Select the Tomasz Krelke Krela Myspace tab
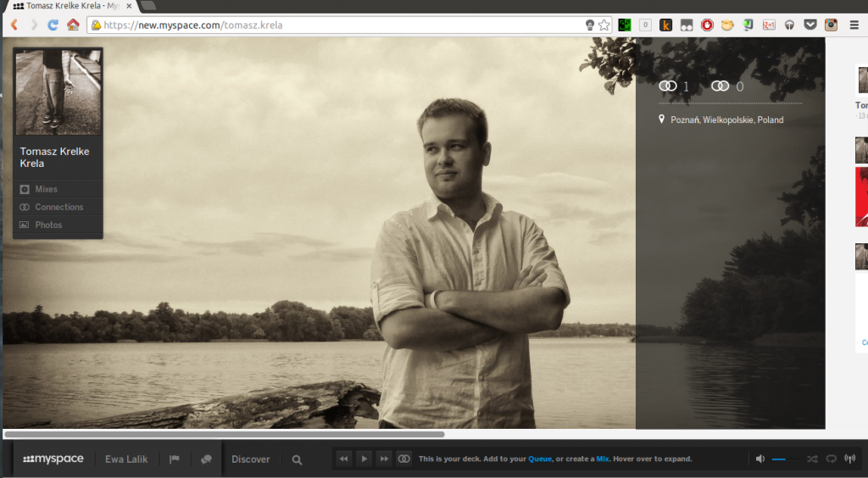This screenshot has width=868, height=478. point(71,6)
